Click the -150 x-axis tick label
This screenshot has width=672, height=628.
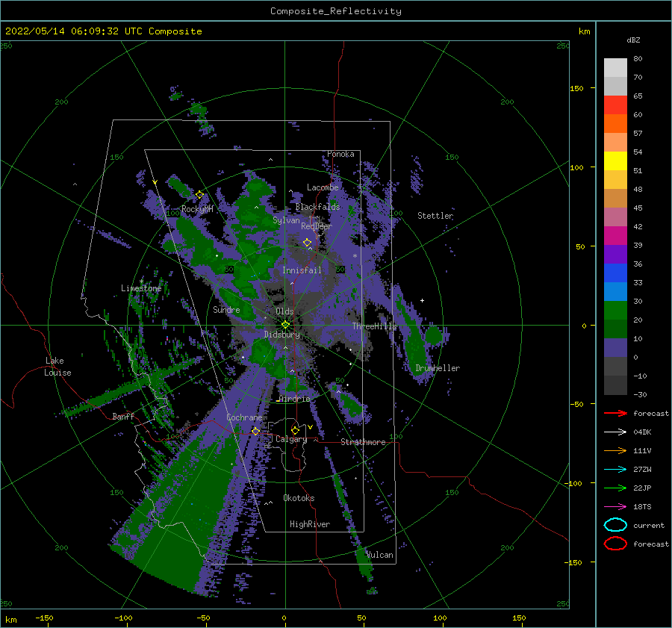tap(44, 618)
